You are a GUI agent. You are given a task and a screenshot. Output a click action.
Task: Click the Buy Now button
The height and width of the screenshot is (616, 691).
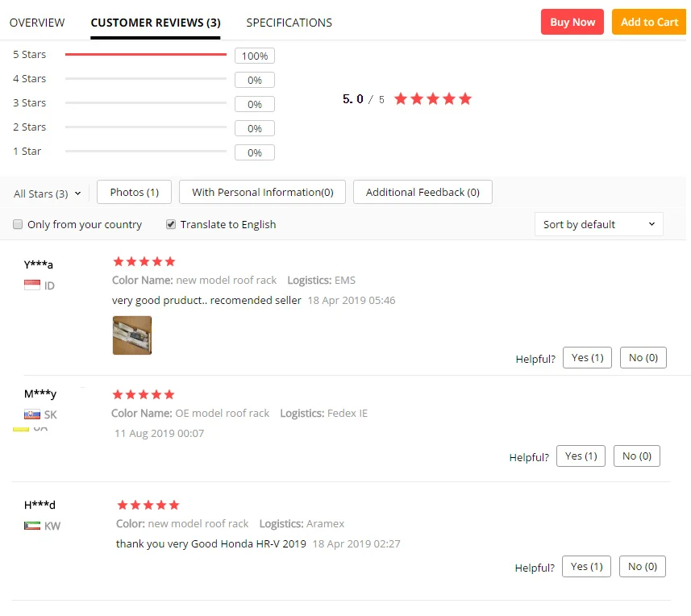572,22
